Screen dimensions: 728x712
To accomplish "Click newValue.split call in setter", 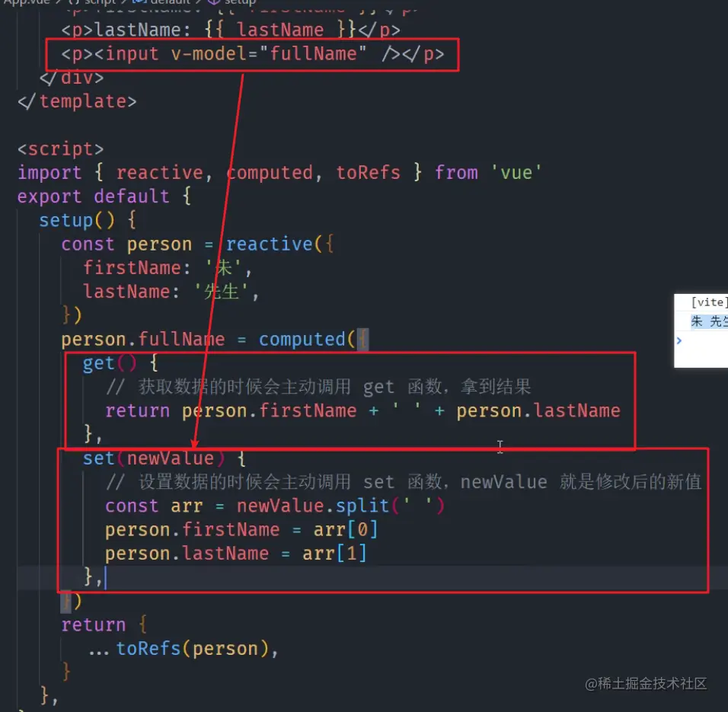I will (x=313, y=506).
